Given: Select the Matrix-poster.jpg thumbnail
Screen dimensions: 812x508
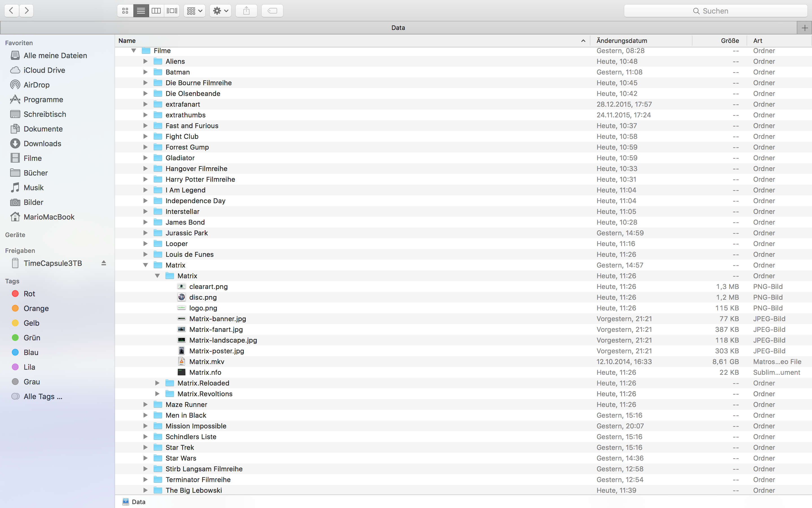Looking at the screenshot, I should click(182, 351).
